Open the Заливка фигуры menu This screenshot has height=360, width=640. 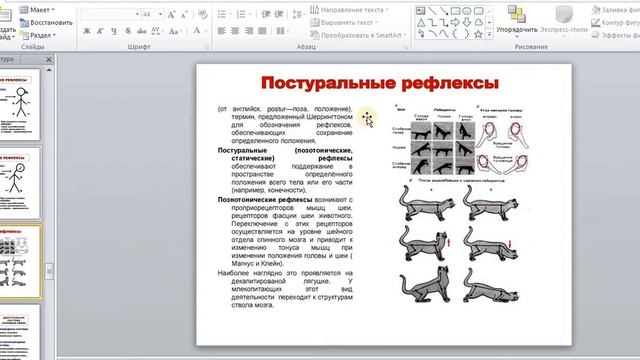[x=616, y=9]
